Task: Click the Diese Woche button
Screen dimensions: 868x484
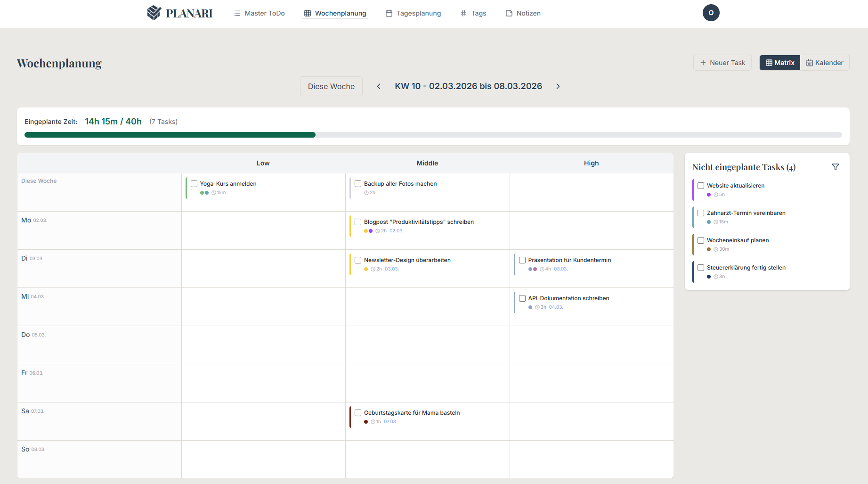Action: click(331, 86)
